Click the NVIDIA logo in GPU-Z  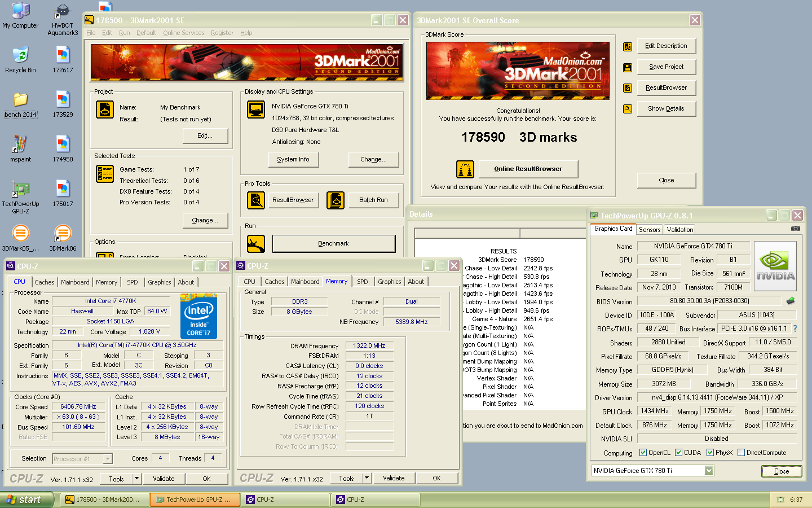(x=775, y=266)
